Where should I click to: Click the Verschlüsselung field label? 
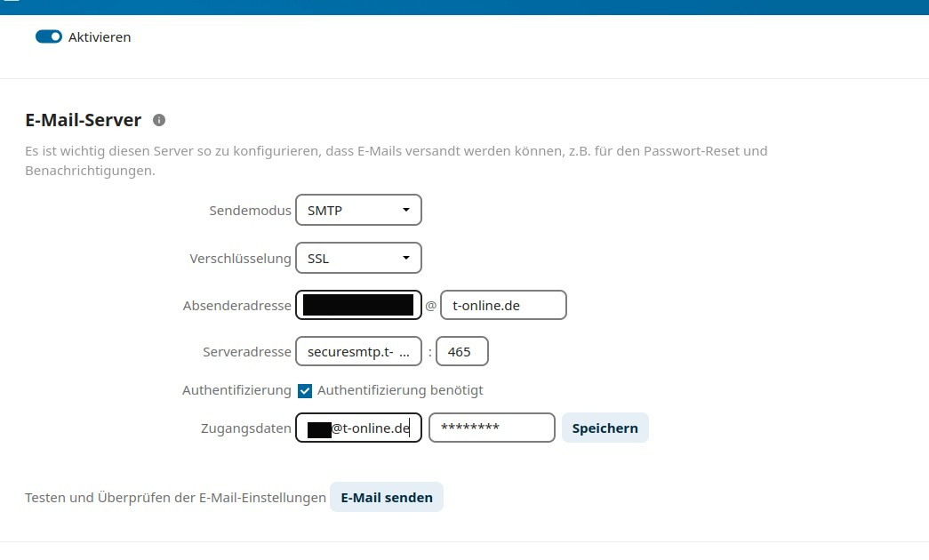pyautogui.click(x=240, y=260)
